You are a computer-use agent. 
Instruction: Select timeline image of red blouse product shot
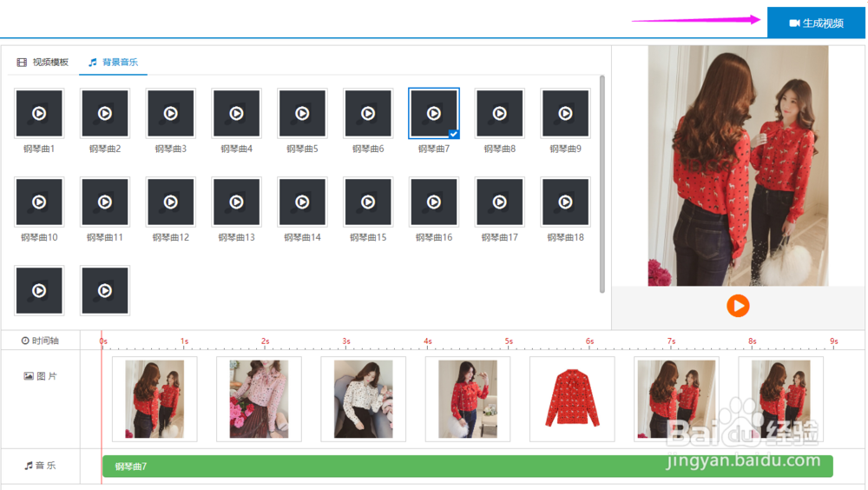[572, 399]
